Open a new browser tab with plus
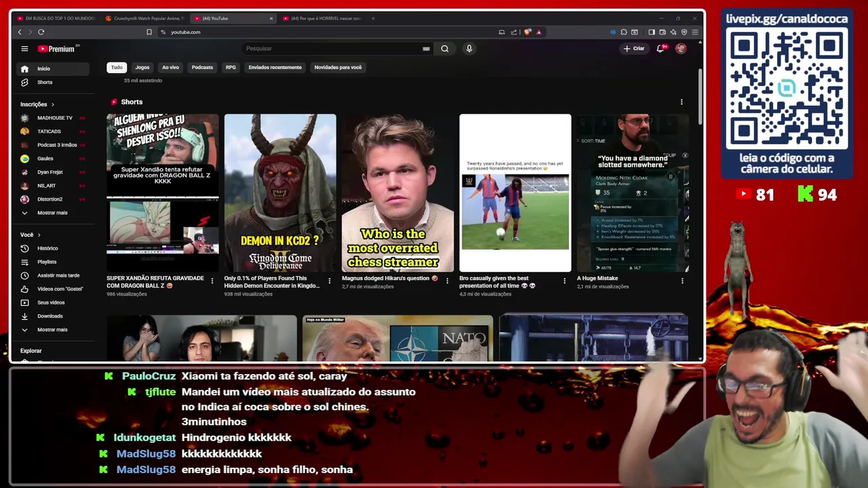868x488 pixels. tap(373, 18)
